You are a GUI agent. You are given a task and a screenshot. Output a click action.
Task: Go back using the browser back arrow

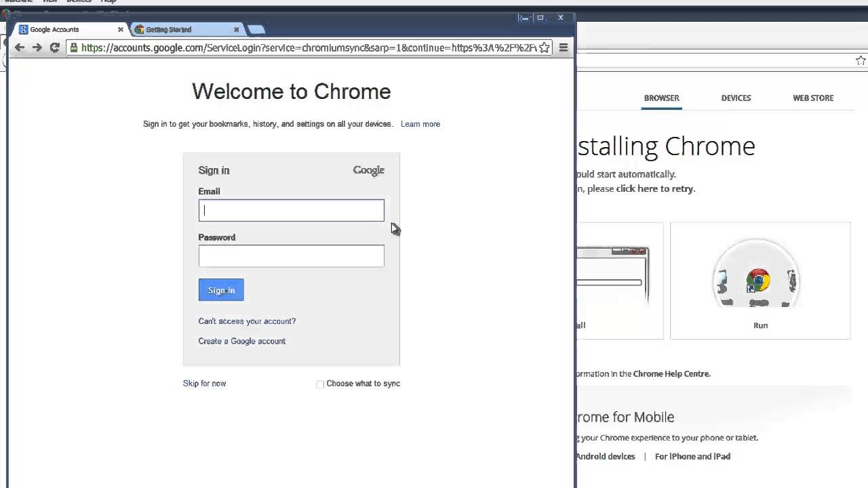[20, 47]
